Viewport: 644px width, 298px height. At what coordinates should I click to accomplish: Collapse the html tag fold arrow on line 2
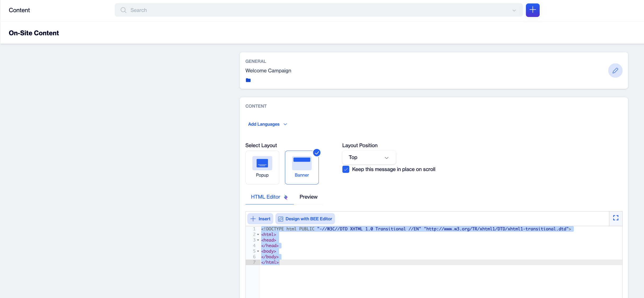tap(258, 235)
